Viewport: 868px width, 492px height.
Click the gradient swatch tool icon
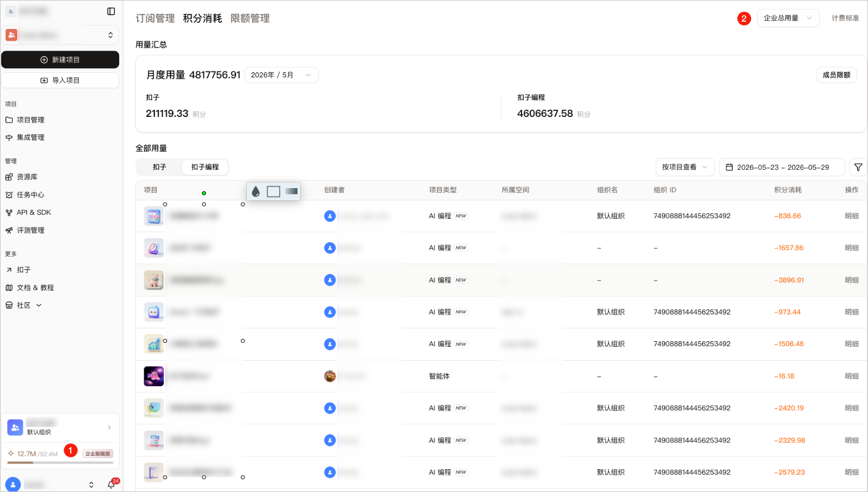291,191
